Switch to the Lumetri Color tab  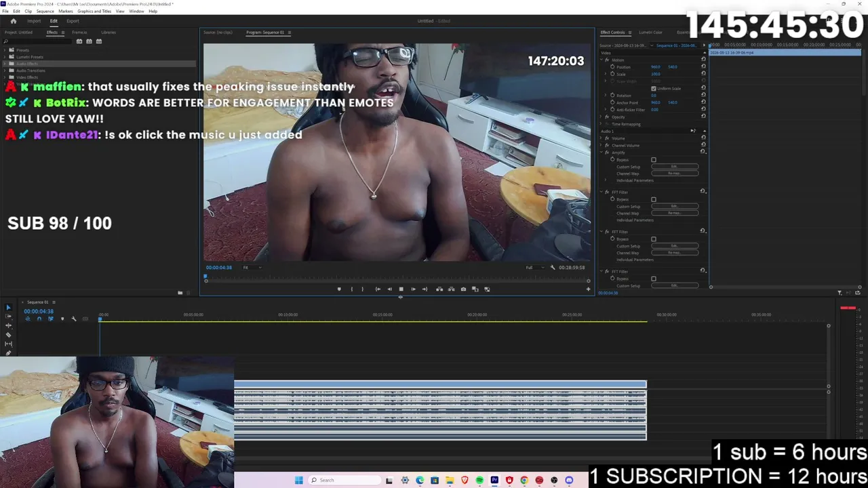tap(650, 33)
